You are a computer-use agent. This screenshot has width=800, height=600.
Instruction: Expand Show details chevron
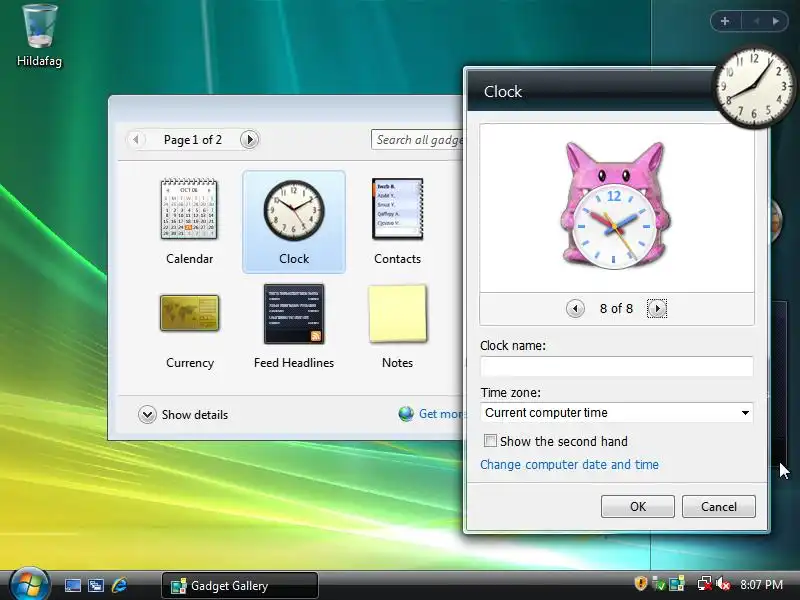(147, 415)
